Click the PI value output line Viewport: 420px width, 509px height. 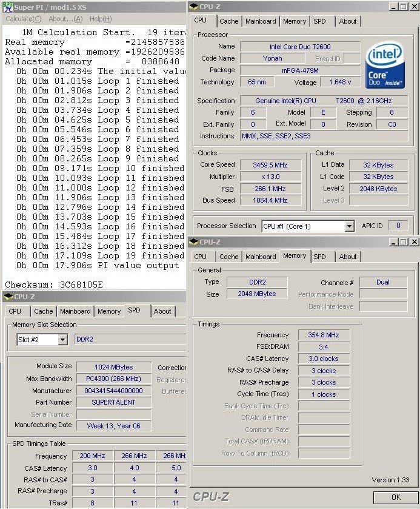[98, 266]
